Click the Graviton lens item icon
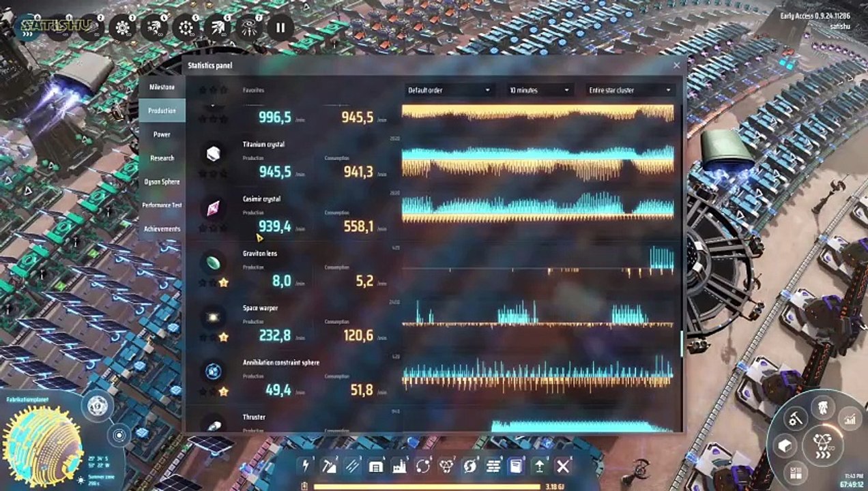The height and width of the screenshot is (491, 868). 213,263
